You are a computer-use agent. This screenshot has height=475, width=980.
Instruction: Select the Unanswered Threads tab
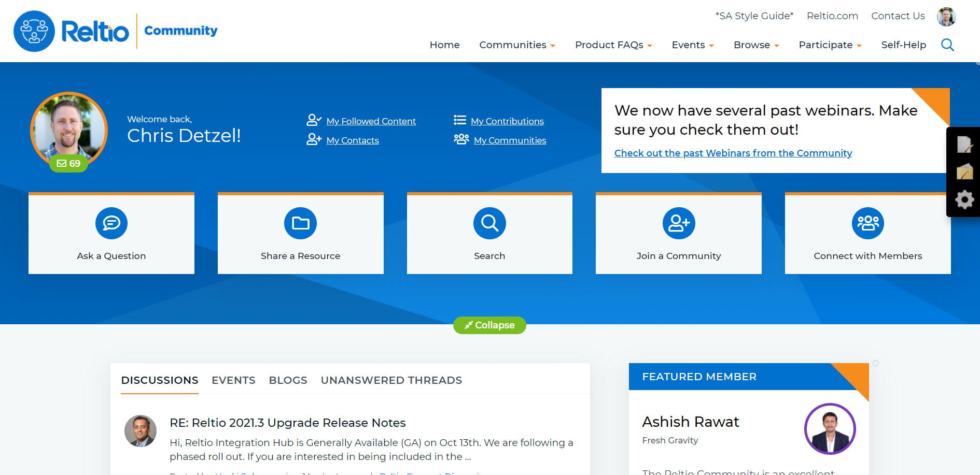tap(391, 380)
